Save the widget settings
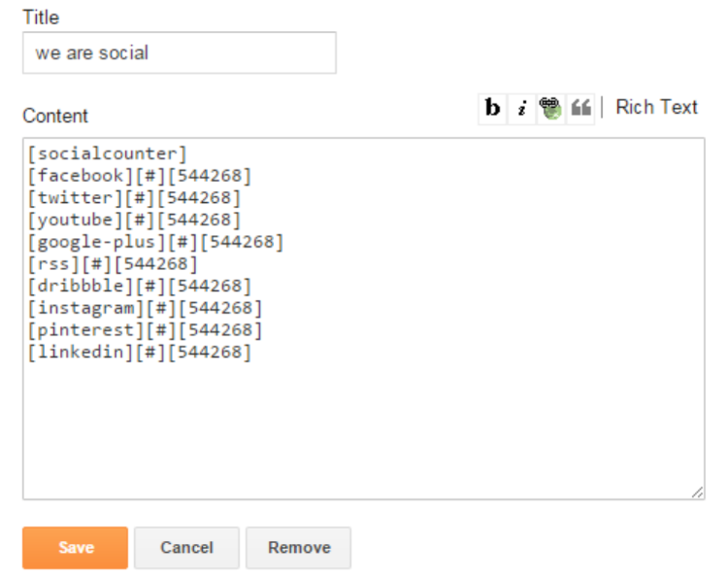The width and height of the screenshot is (728, 578). (x=75, y=547)
